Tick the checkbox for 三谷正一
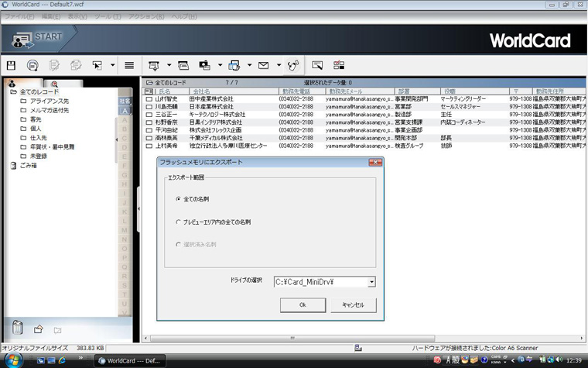This screenshot has height=368, width=588. point(149,115)
